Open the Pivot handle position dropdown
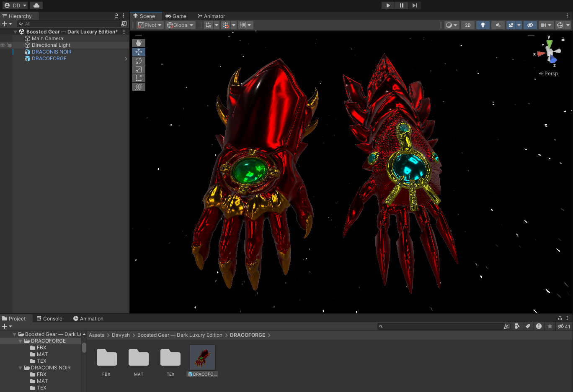Screen dimensions: 573x392 click(x=150, y=25)
